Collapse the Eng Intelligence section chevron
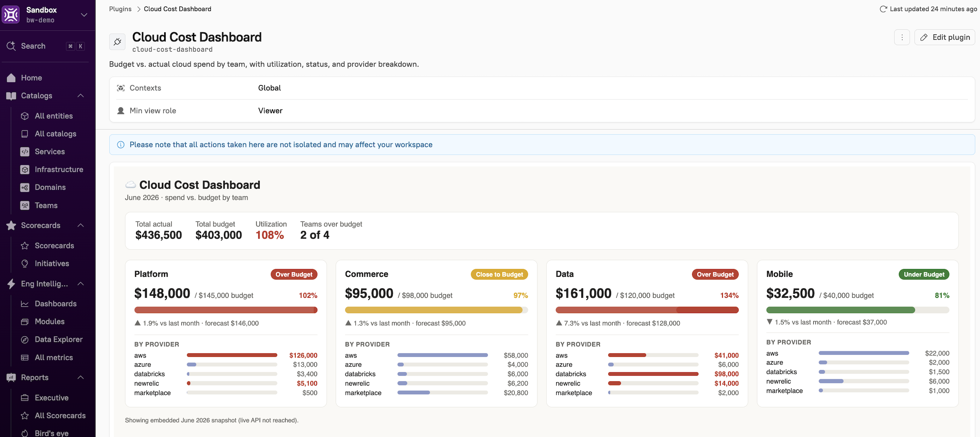The height and width of the screenshot is (437, 980). tap(81, 284)
